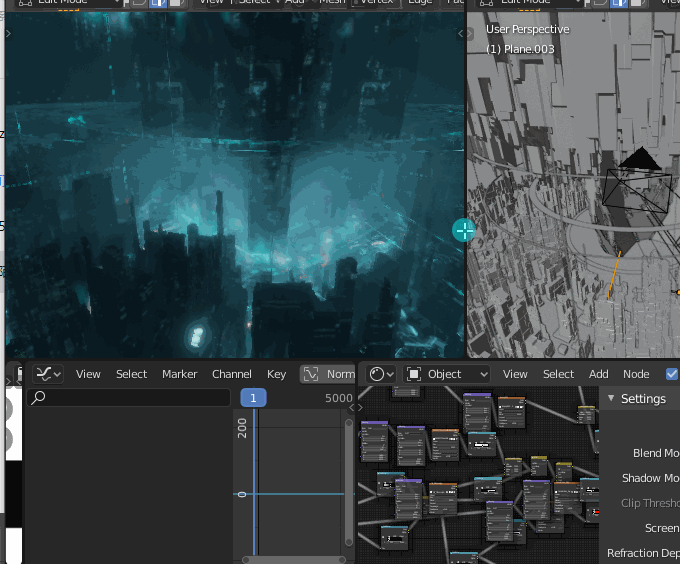The image size is (680, 564).
Task: Expand the rendered viewport's left toolbar arrow
Action: tap(8, 33)
